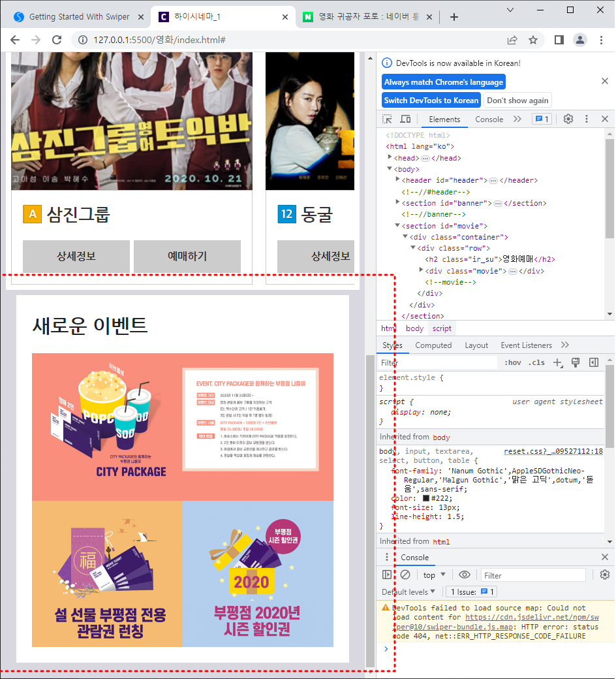The image size is (616, 679).
Task: Create live expression eye icon
Action: [x=465, y=575]
